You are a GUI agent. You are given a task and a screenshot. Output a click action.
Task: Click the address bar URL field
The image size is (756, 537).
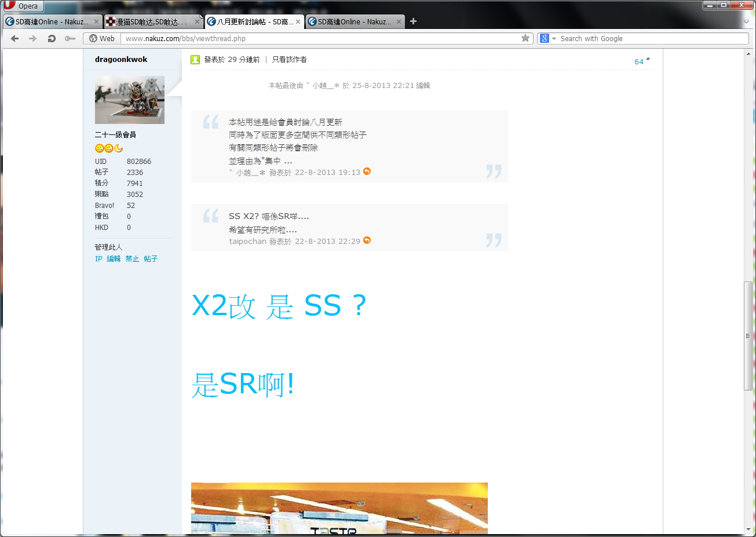coord(319,39)
